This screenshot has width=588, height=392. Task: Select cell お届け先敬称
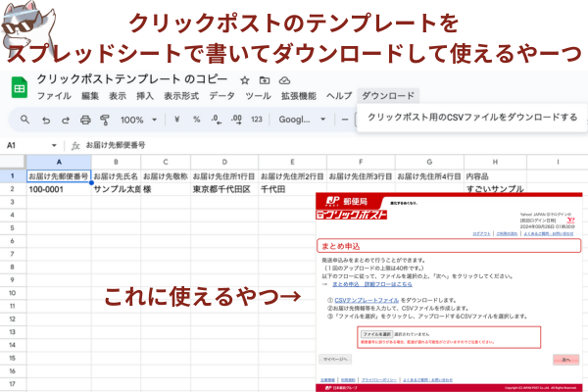point(166,176)
